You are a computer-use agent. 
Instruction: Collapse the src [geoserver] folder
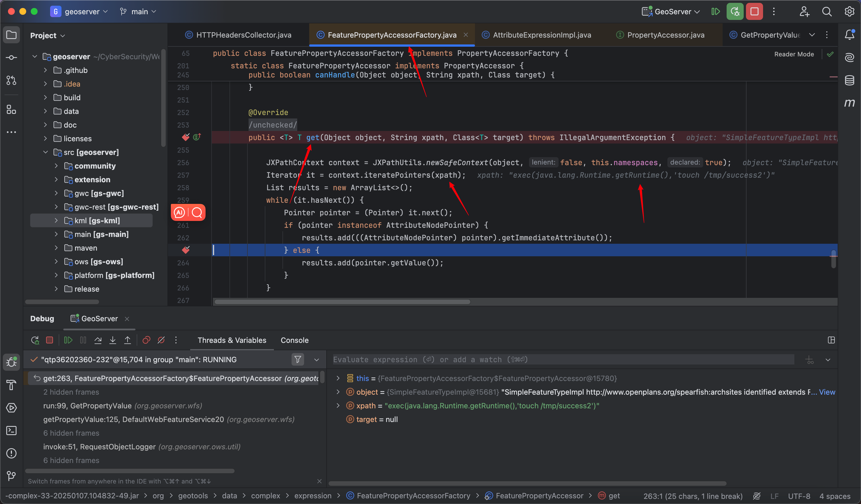pos(45,152)
